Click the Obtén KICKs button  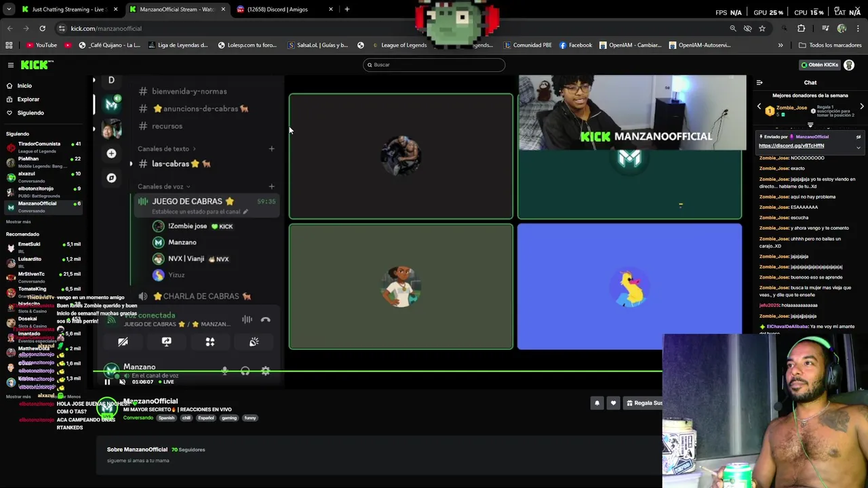(x=819, y=65)
